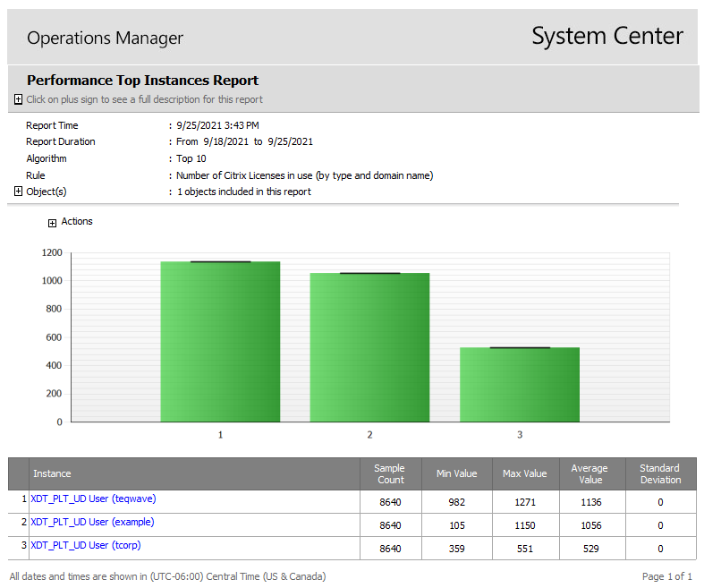The width and height of the screenshot is (704, 588).
Task: Expand the Object(s) plus sign
Action: (18, 192)
